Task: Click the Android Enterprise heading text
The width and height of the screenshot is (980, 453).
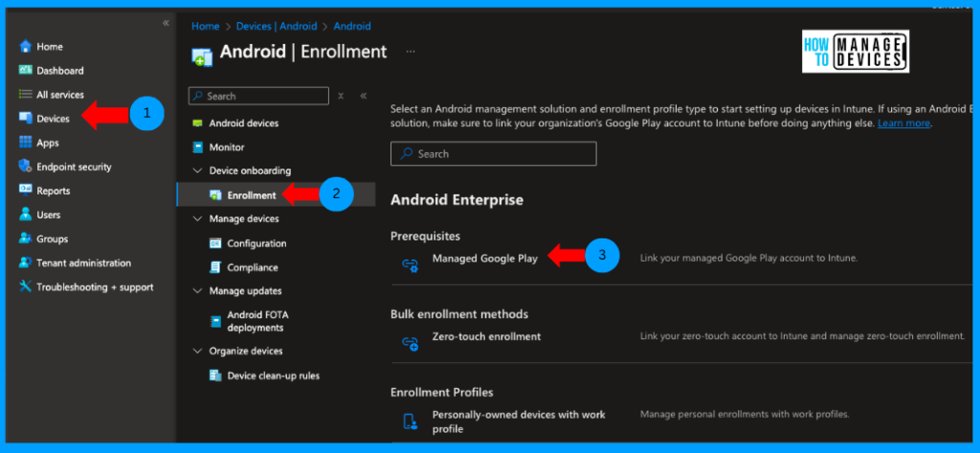Action: click(x=457, y=200)
